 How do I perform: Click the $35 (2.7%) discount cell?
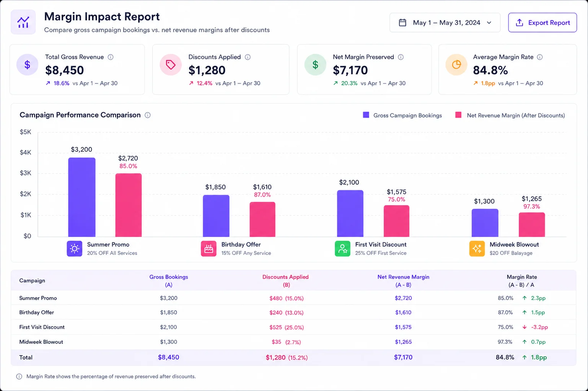point(286,342)
